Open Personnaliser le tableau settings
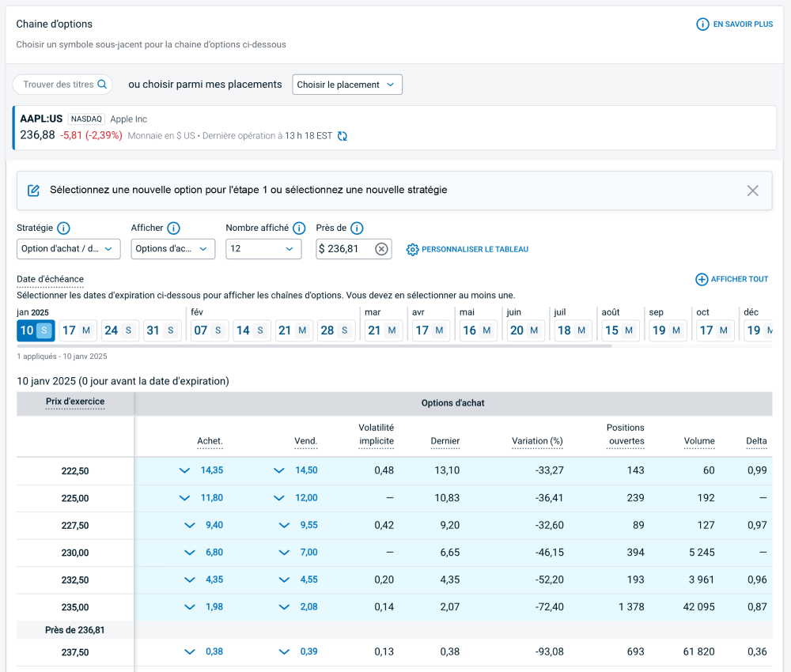 pos(467,249)
